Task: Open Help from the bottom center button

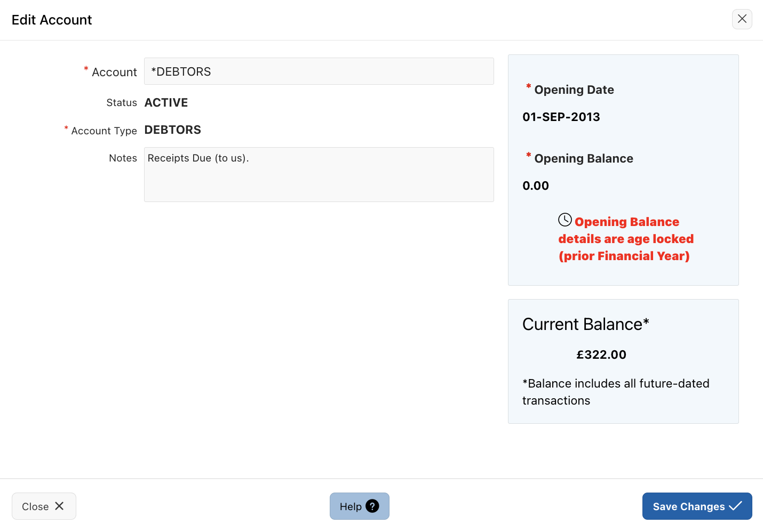Action: click(360, 506)
